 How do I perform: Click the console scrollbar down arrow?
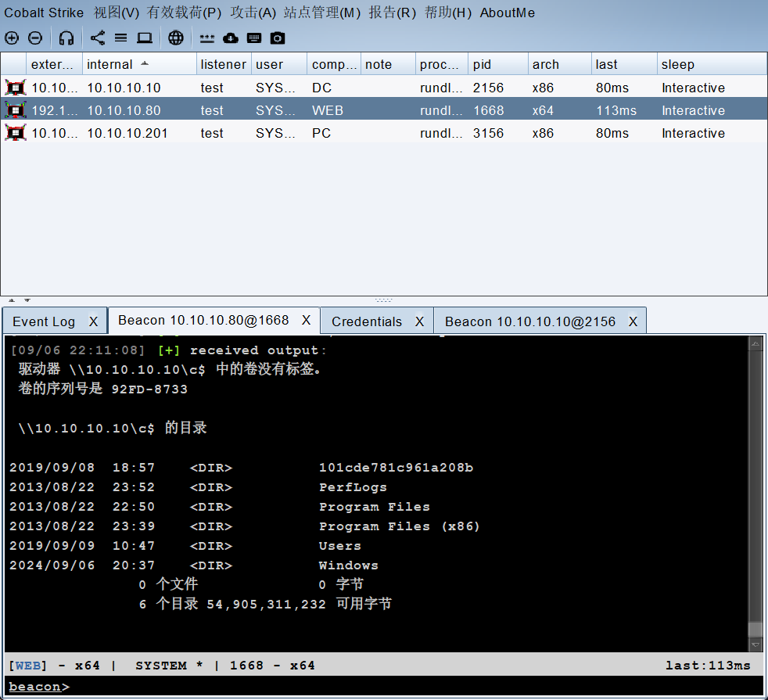[755, 644]
